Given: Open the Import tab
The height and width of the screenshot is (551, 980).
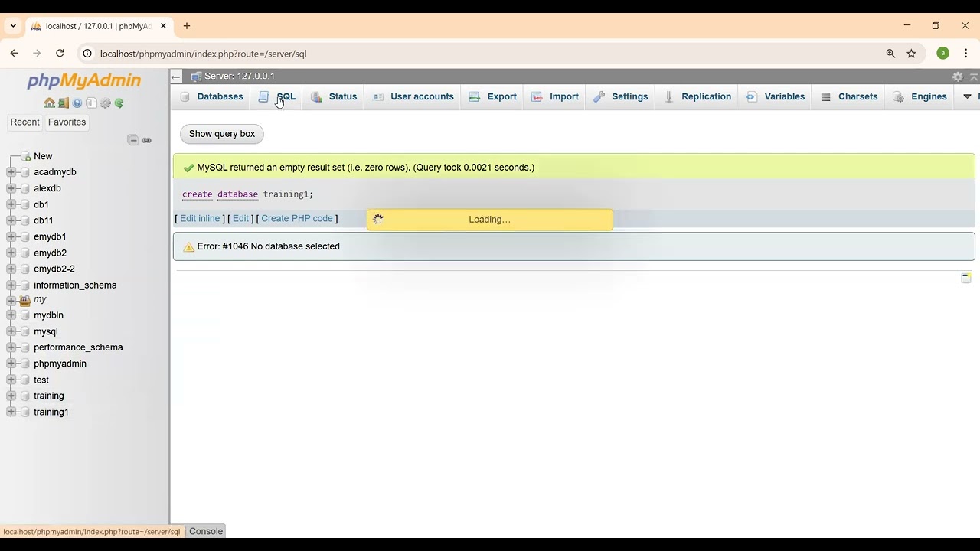Looking at the screenshot, I should (556, 96).
